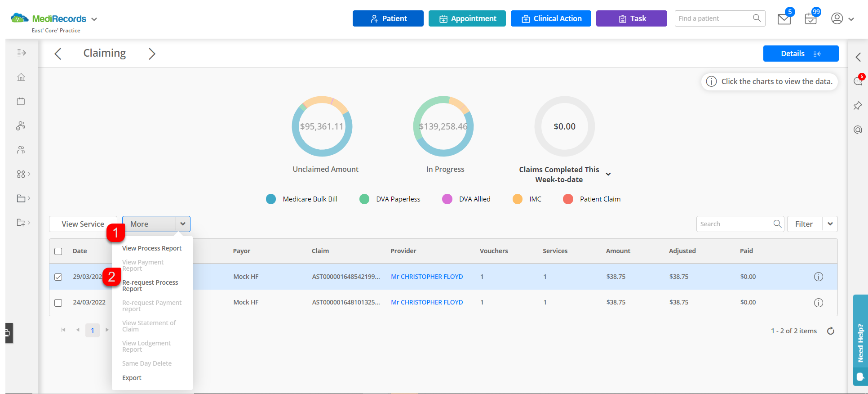Viewport: 868px width, 394px height.
Task: Click the Task button
Action: [x=632, y=18]
